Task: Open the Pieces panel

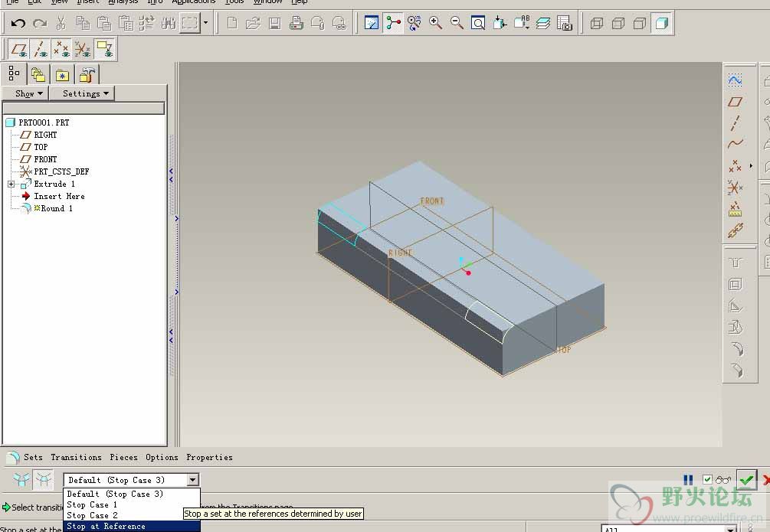Action: coord(124,457)
